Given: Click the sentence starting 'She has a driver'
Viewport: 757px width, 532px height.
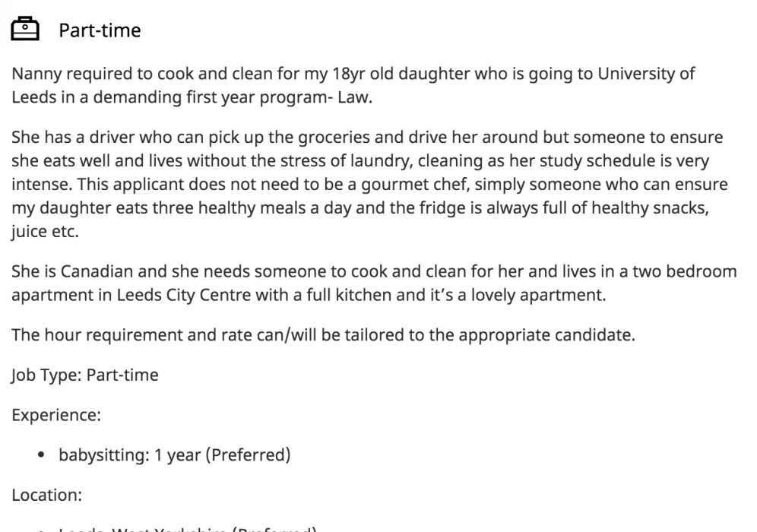Looking at the screenshot, I should (x=370, y=184).
